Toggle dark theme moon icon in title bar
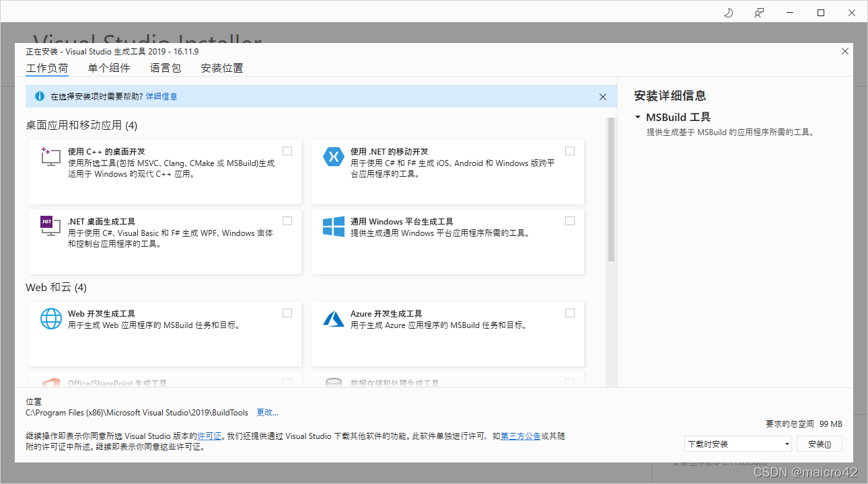 coord(728,13)
